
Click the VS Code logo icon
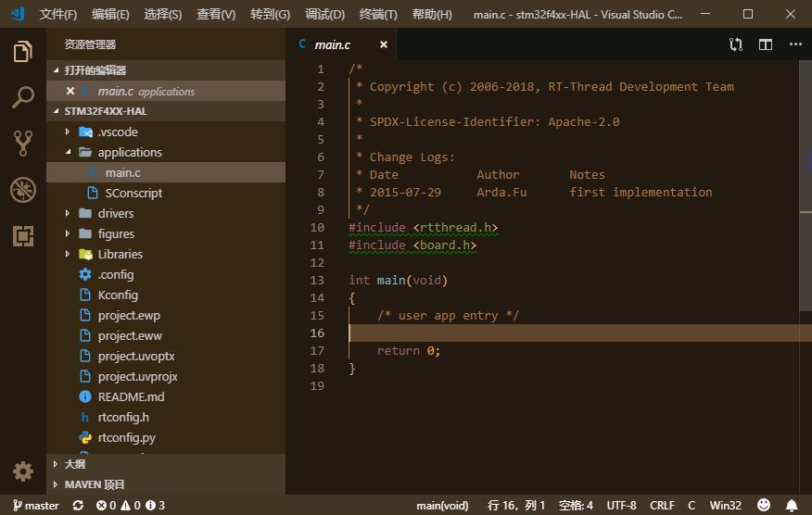[18, 14]
